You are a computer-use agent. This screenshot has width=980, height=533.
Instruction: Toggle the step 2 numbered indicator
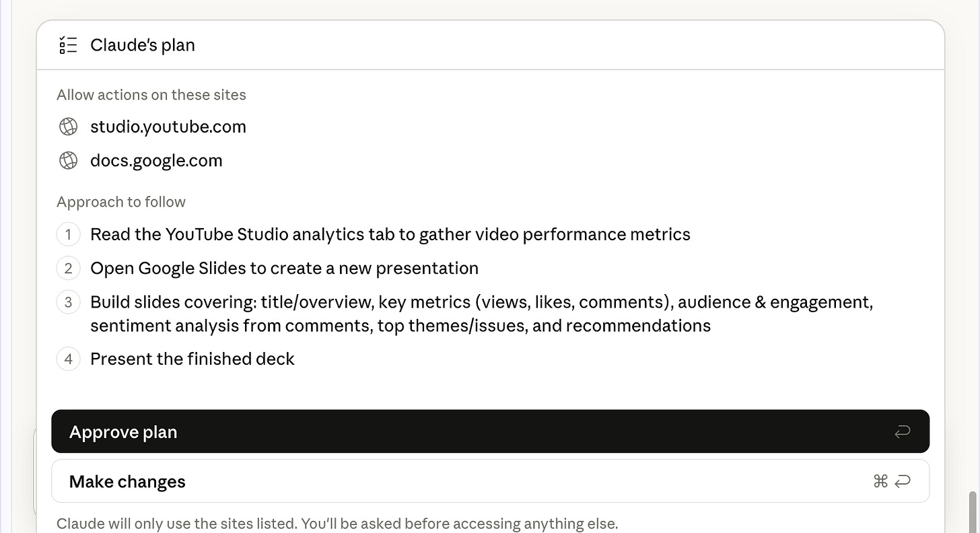pyautogui.click(x=68, y=268)
